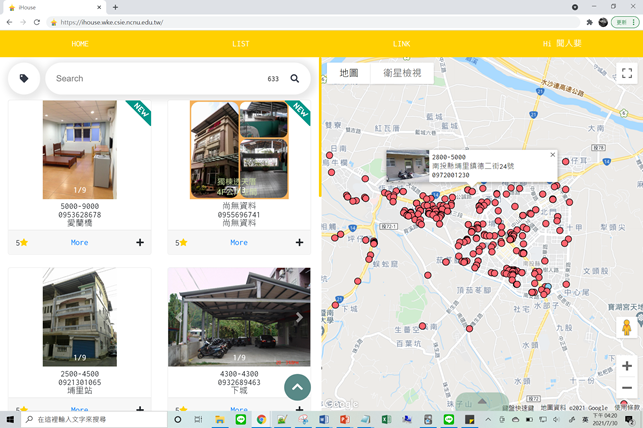Click star rating on 0955696741 listing
Image resolution: width=643 pixels, height=428 pixels.
click(181, 243)
